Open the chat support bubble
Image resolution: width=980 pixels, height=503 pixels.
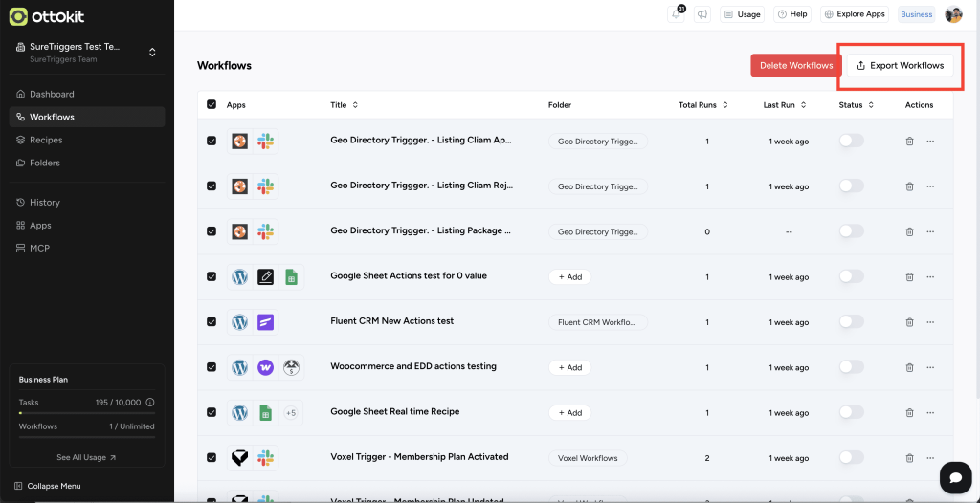tap(954, 476)
